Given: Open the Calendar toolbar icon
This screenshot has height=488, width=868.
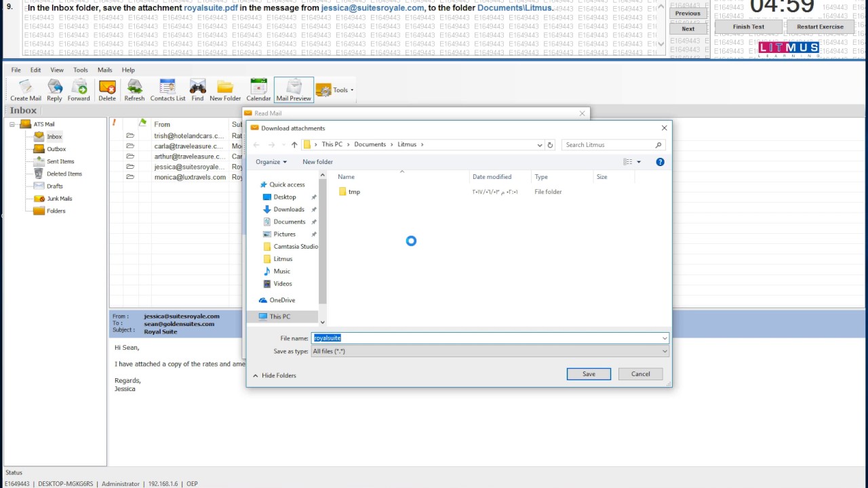Looking at the screenshot, I should click(258, 90).
